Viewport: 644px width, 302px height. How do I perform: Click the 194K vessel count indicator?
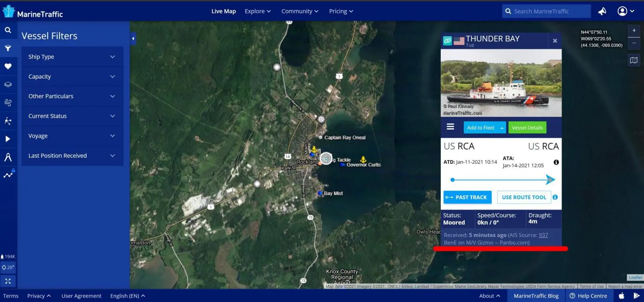click(x=8, y=257)
